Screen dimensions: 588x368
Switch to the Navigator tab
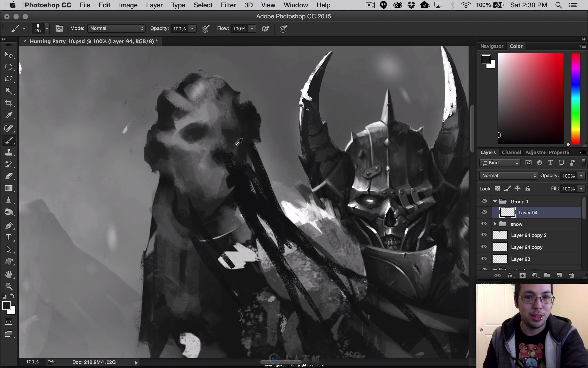(x=492, y=46)
